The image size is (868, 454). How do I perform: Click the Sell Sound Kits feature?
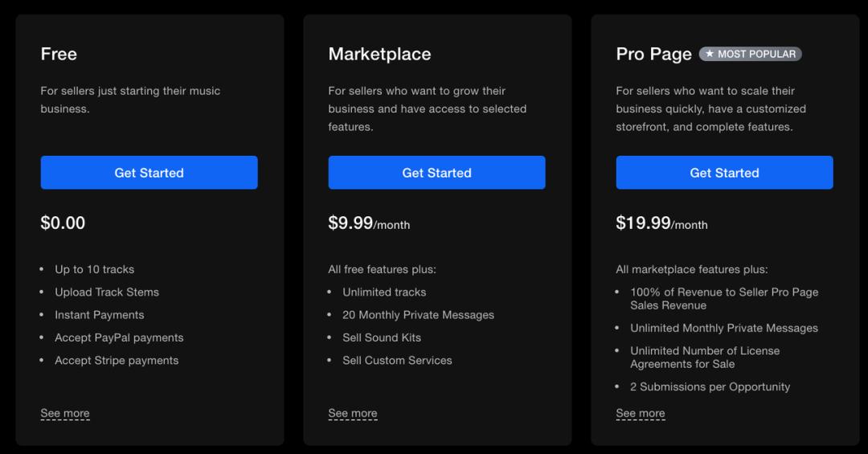click(382, 337)
